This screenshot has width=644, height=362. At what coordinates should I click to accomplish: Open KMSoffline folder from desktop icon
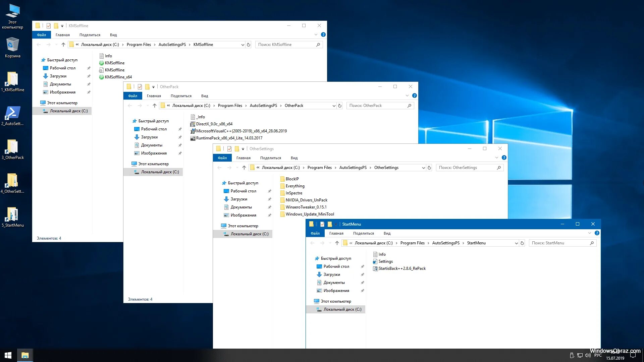tap(12, 81)
